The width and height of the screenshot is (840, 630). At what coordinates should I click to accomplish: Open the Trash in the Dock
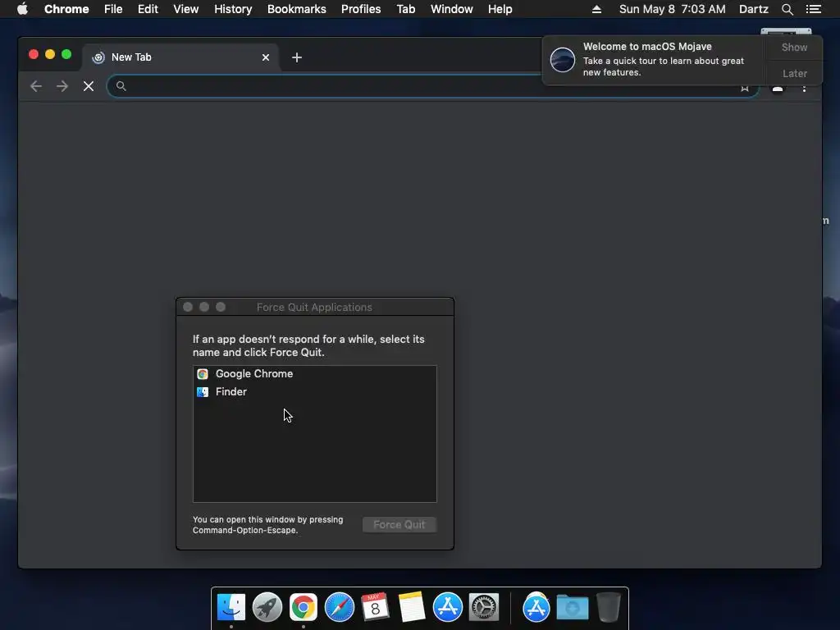[609, 607]
